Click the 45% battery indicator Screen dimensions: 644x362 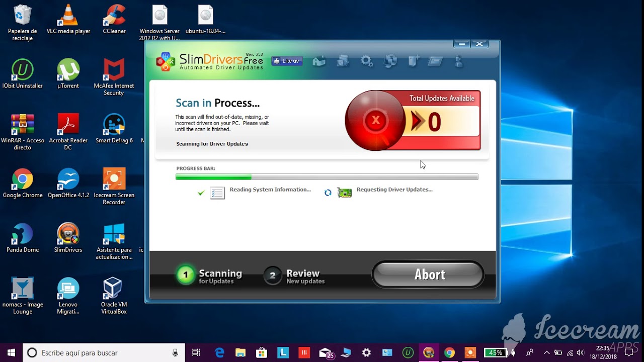point(495,352)
